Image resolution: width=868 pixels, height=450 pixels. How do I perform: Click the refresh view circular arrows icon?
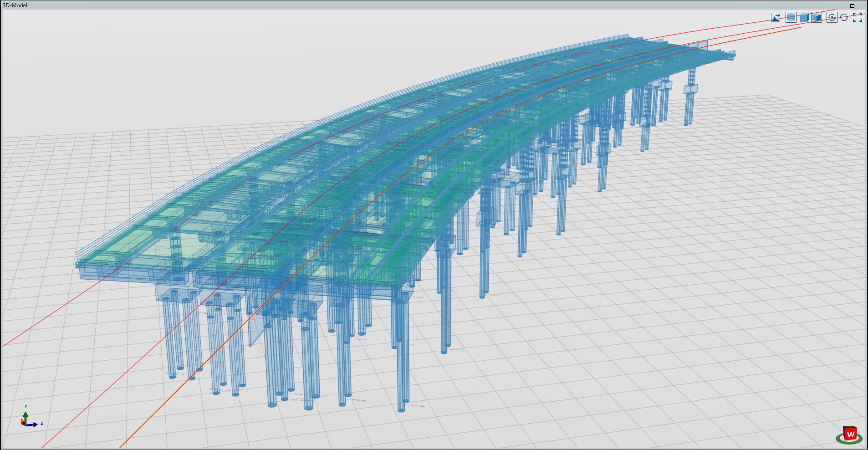pyautogui.click(x=844, y=17)
